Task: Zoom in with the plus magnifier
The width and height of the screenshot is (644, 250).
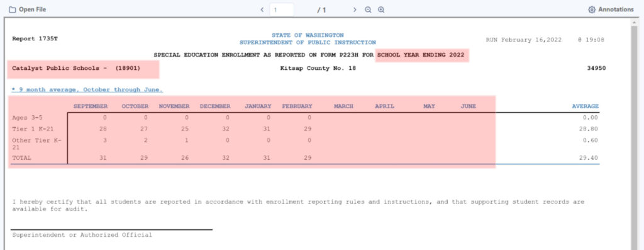Action: point(381,9)
